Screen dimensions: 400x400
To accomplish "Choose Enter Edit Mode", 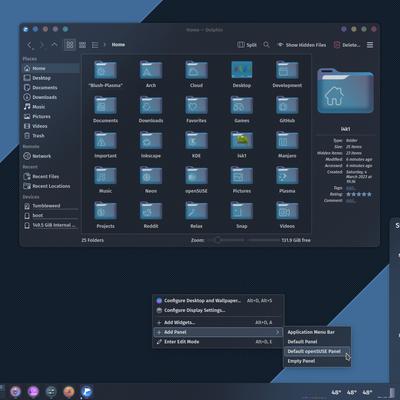I will pyautogui.click(x=218, y=342).
